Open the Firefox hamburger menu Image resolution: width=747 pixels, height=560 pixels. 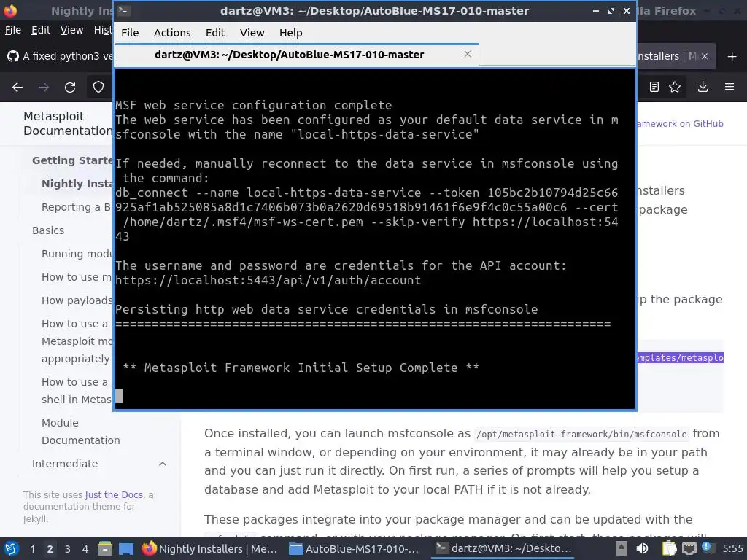click(729, 87)
